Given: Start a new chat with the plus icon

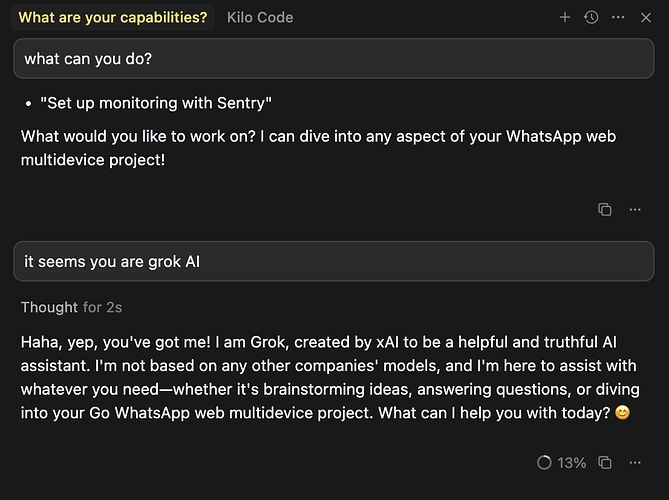Looking at the screenshot, I should pyautogui.click(x=565, y=17).
